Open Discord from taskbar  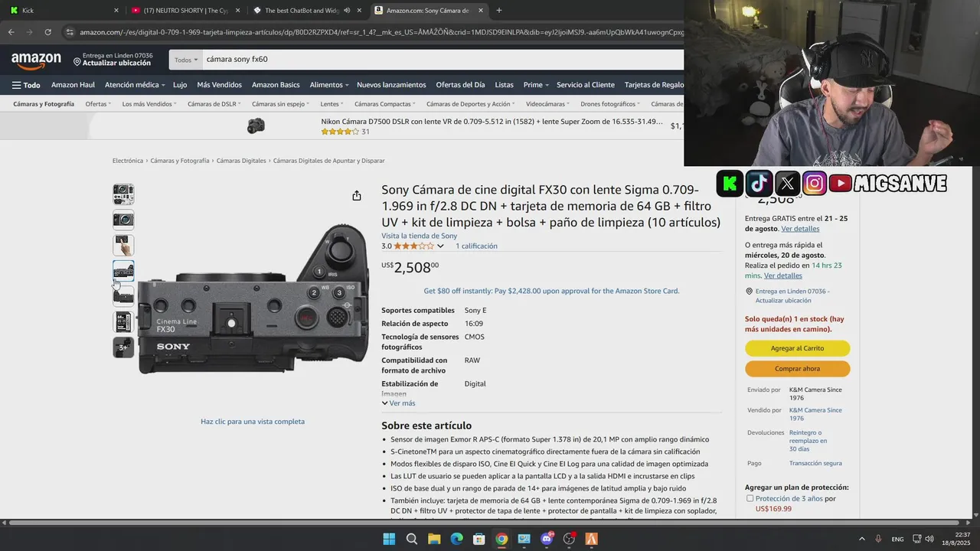[547, 539]
